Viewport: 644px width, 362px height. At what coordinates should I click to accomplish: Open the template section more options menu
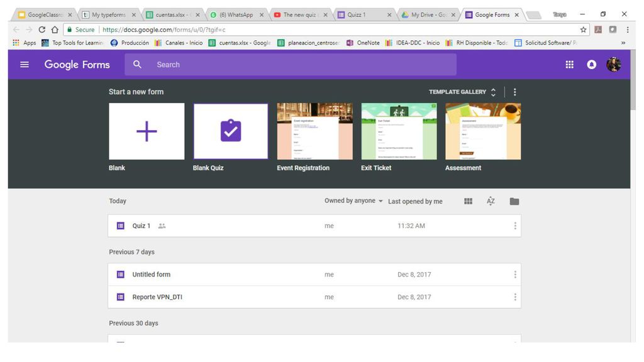pyautogui.click(x=514, y=92)
